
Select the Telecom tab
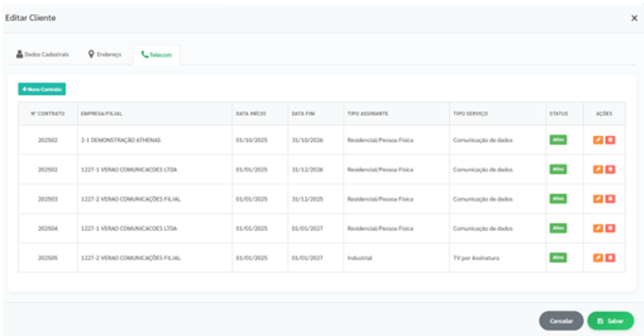156,55
